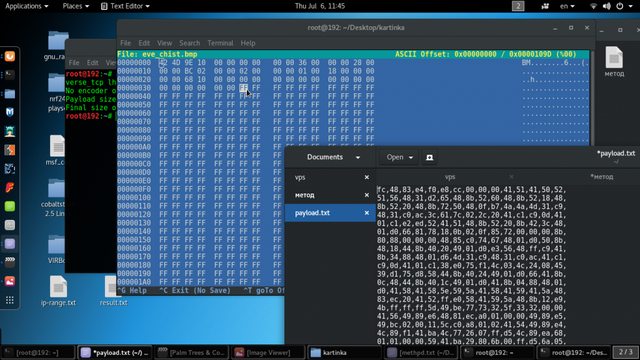The width and height of the screenshot is (640, 360).
Task: Open the purple text editor dock icon
Action: (10, 244)
